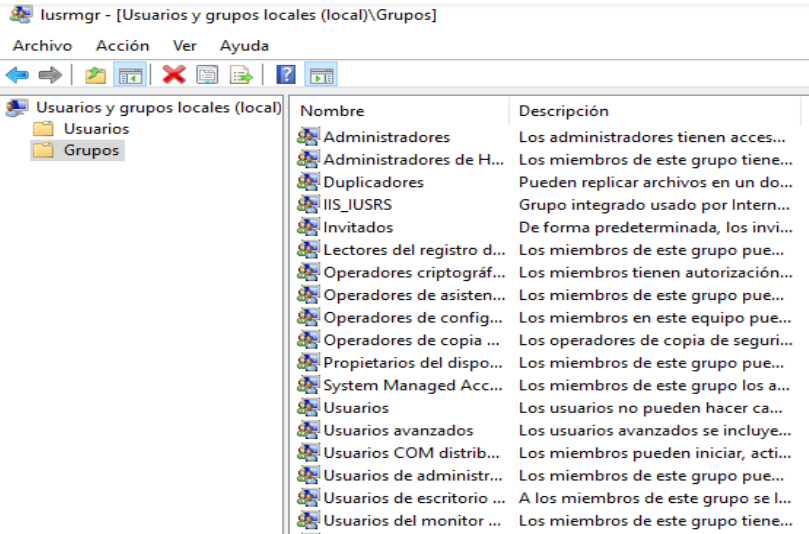Select System Managed Acc... group

[x=413, y=385]
